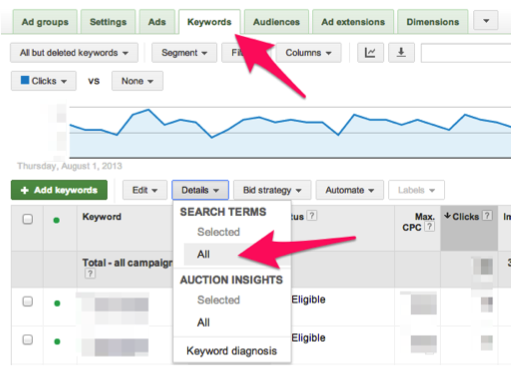Click Eligible status in second keyword row
This screenshot has width=512, height=366.
(x=308, y=338)
